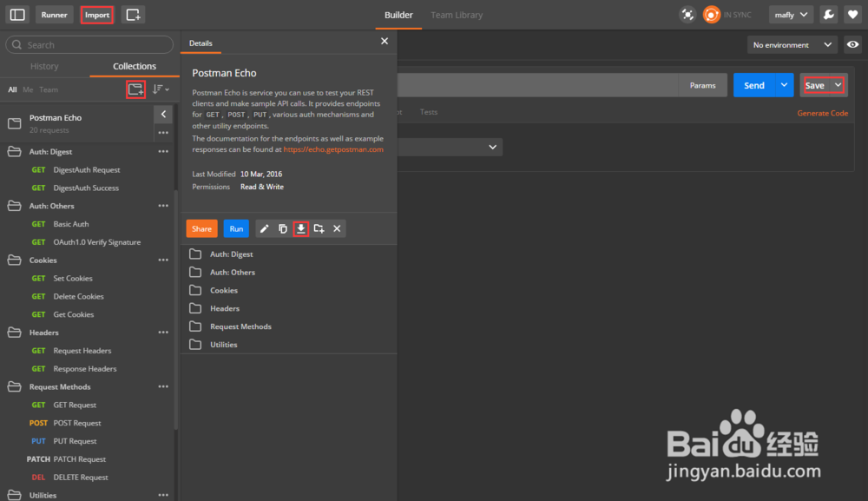Download collection with export icon
This screenshot has height=501, width=868.
point(300,228)
